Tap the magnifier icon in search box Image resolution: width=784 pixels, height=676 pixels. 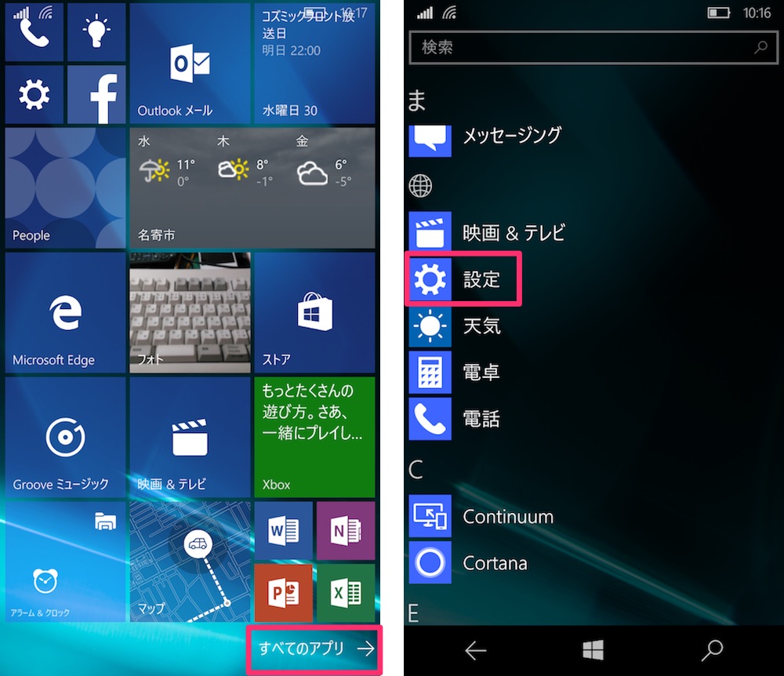[x=760, y=48]
